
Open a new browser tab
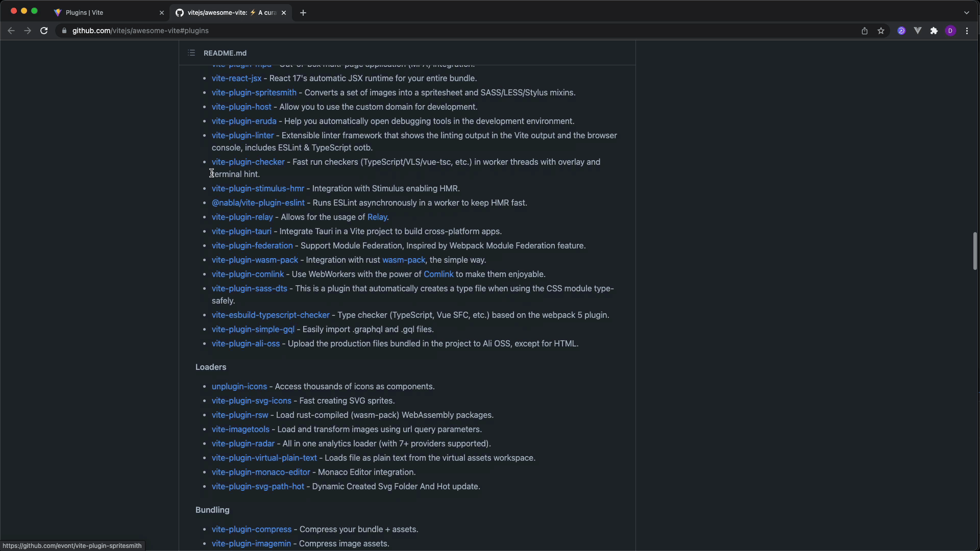click(303, 13)
